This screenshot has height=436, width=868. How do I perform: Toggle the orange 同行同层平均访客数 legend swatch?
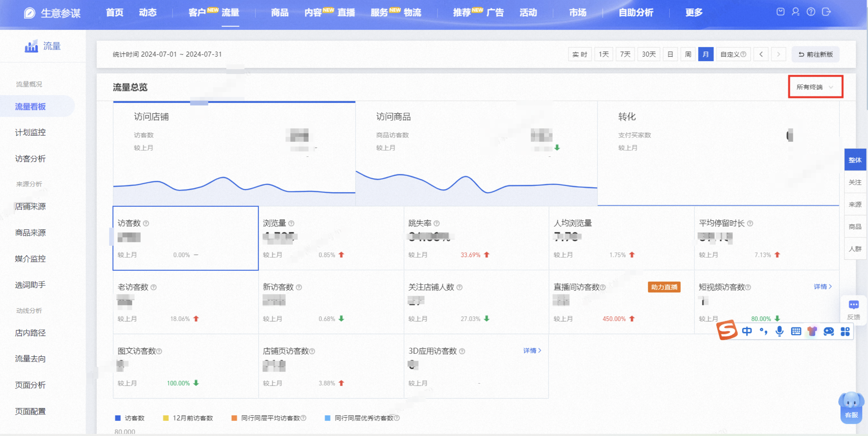[234, 418]
